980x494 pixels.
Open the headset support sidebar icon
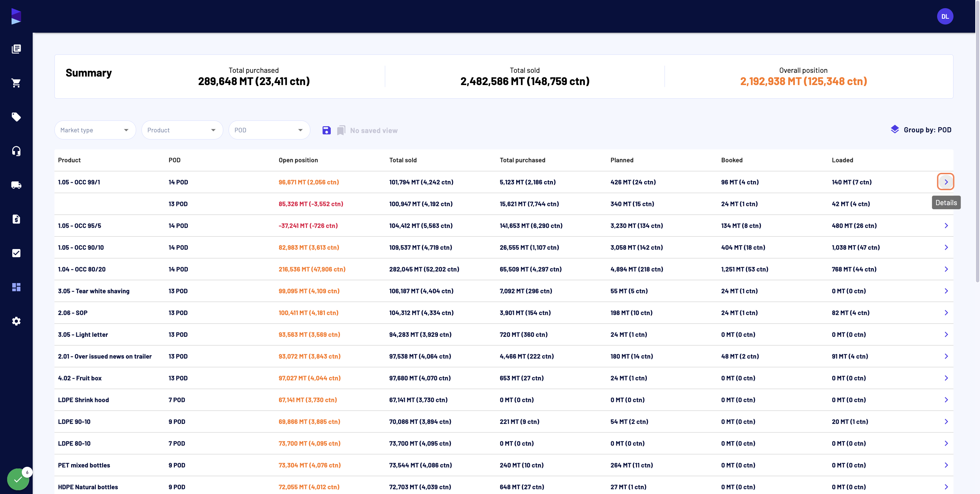point(16,151)
